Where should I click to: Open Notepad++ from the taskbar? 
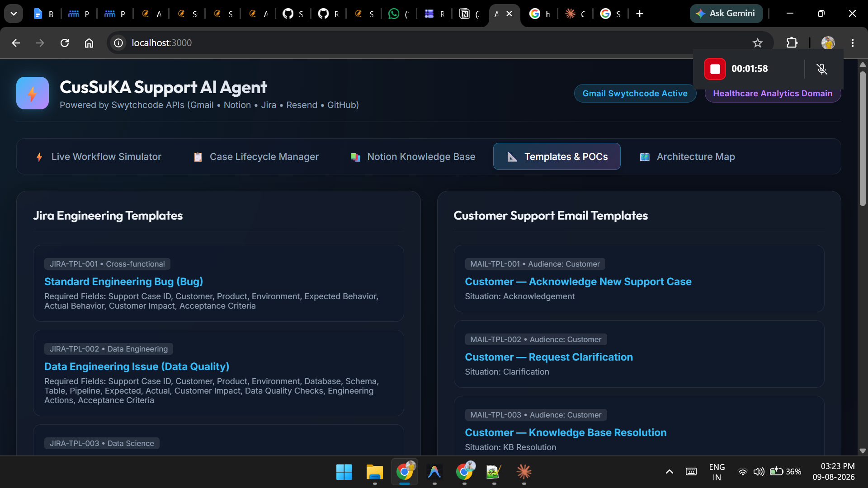coord(494,472)
